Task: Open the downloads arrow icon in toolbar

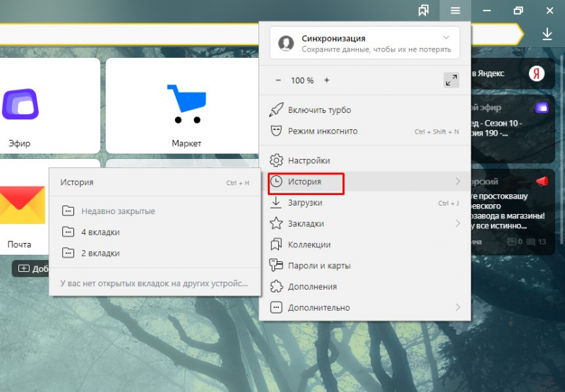Action: pyautogui.click(x=547, y=34)
